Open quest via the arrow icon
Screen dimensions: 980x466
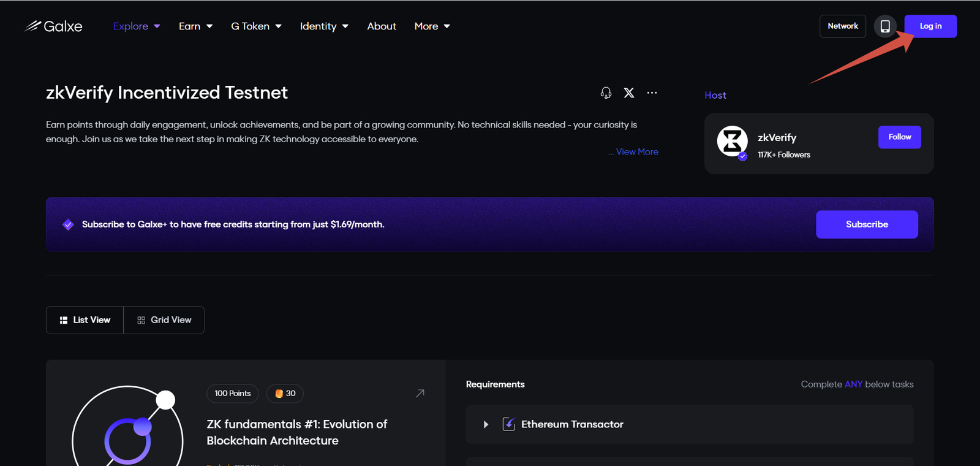click(x=420, y=393)
